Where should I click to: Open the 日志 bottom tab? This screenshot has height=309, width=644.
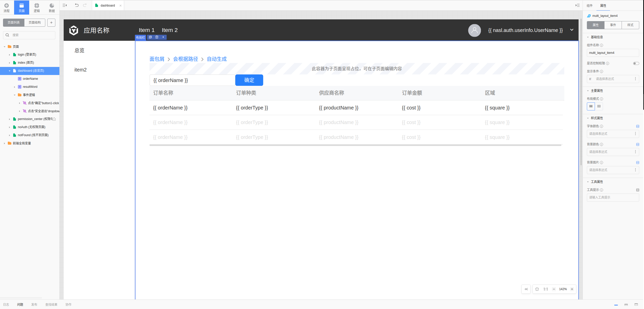tap(6, 305)
